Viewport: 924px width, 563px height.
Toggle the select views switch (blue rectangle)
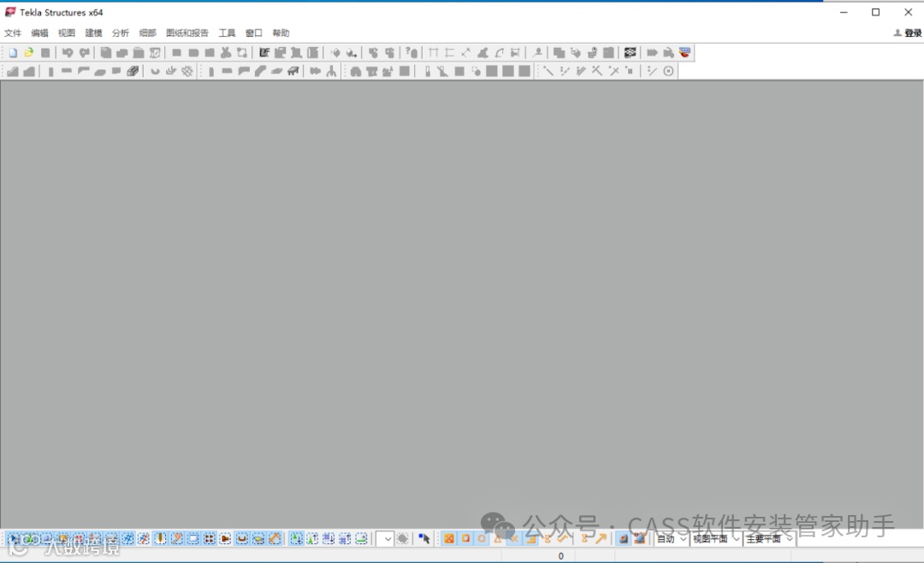[x=192, y=539]
